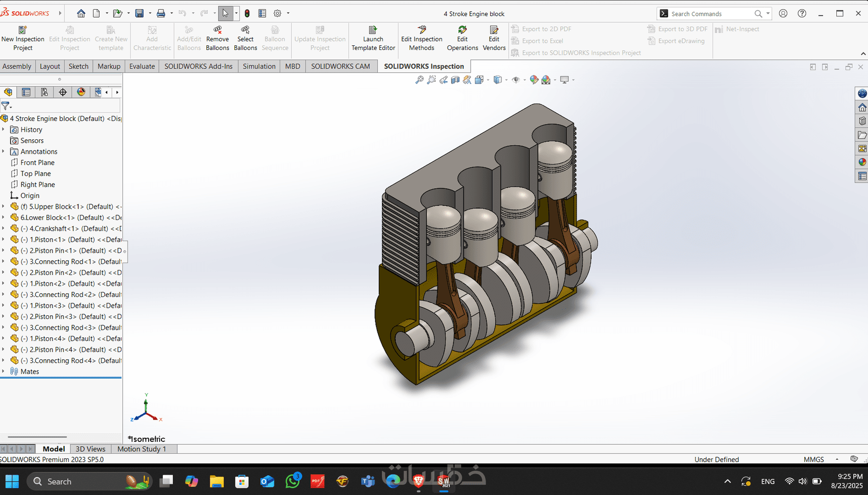Screen dimensions: 868x495
Task: Toggle the Hide/Show Items eye icon
Action: click(516, 80)
